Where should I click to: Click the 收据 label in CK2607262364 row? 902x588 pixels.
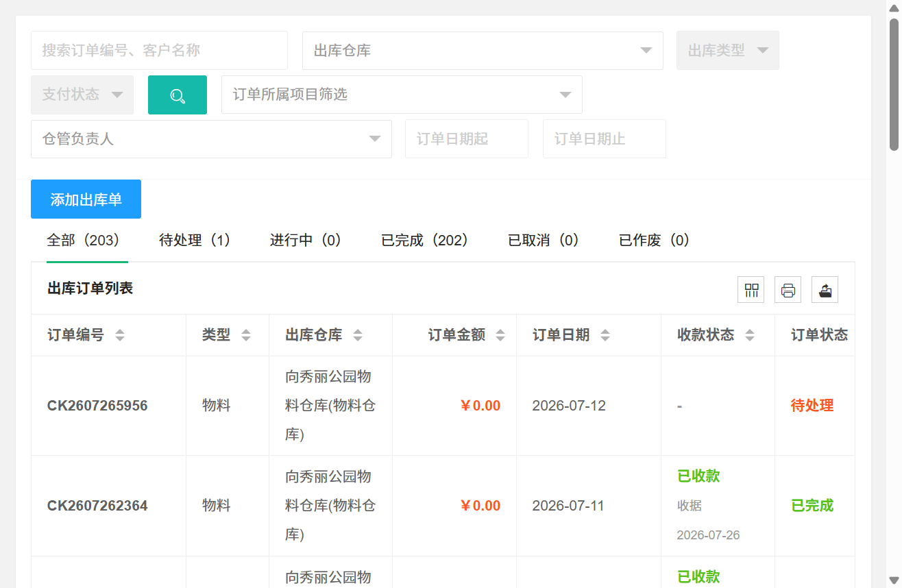[x=690, y=506]
